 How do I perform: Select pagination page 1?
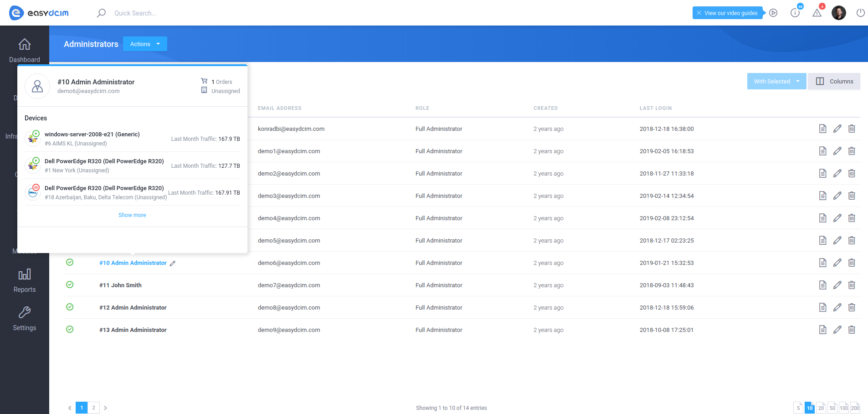tap(82, 408)
